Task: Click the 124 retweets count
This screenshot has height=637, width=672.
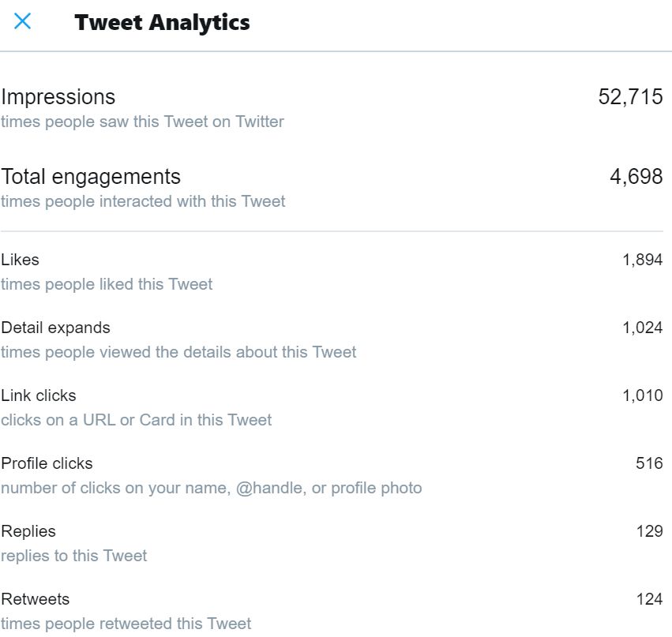Action: pos(649,599)
